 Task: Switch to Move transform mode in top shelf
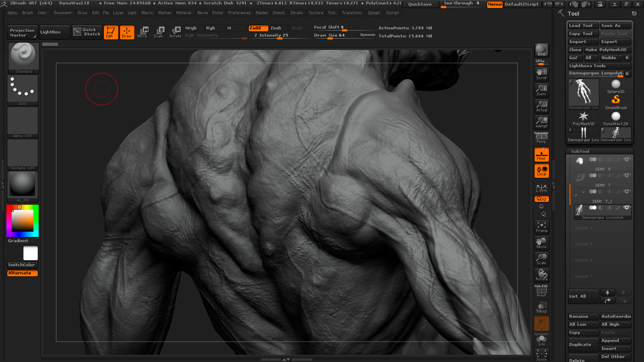coord(142,32)
